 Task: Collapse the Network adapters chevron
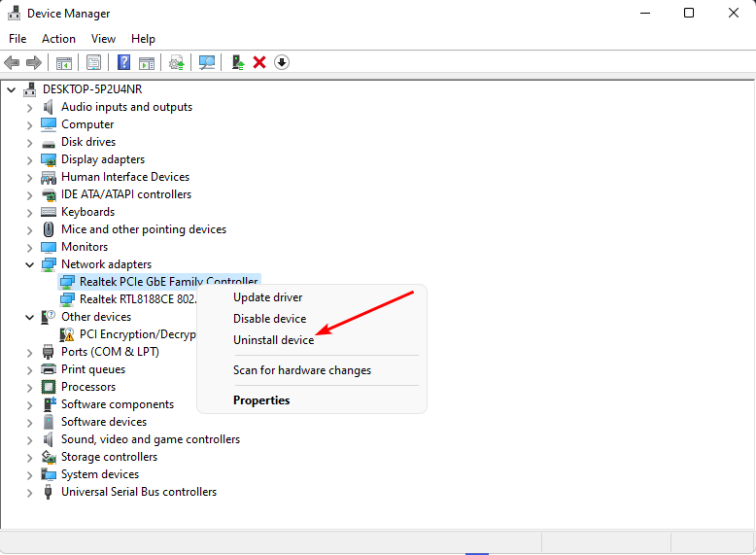(29, 264)
